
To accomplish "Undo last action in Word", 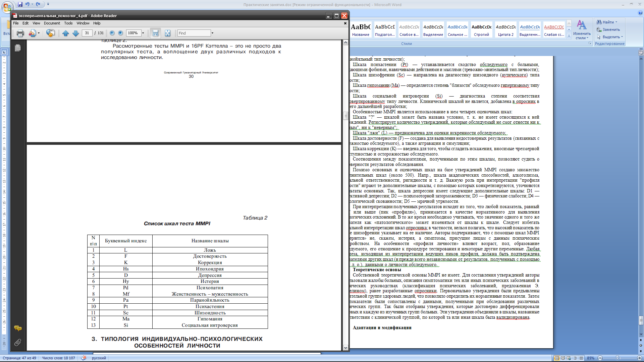I will [x=27, y=4].
